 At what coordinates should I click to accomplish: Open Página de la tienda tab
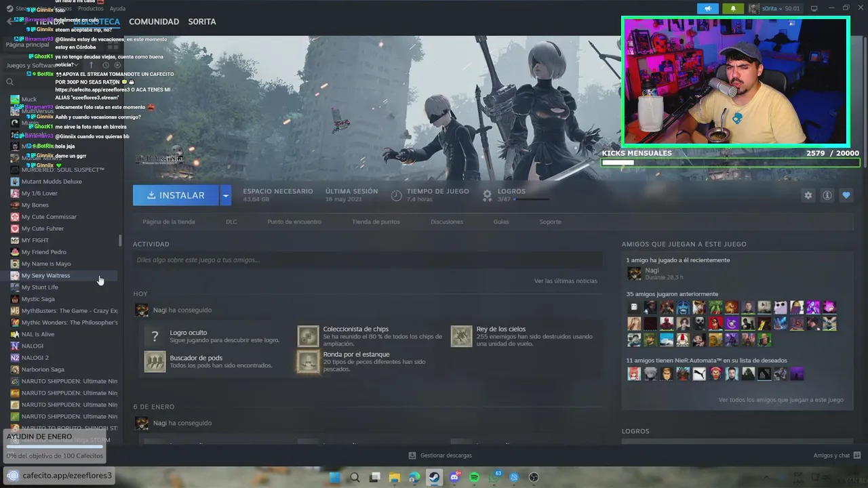click(169, 222)
